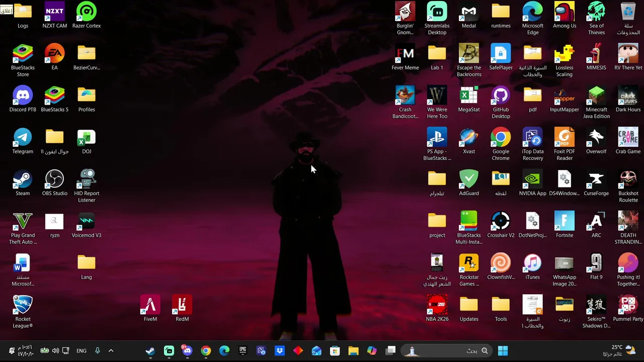Select the FiveM desktop icon
644x362 pixels.
(150, 309)
